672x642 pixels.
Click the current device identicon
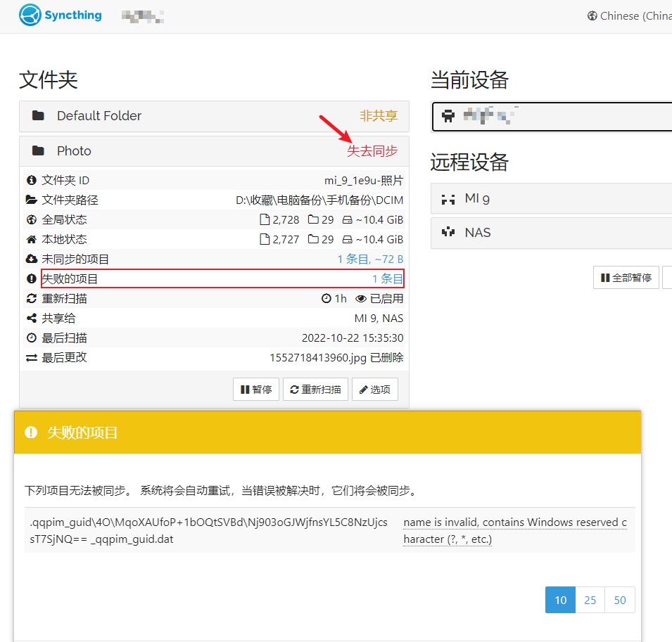pyautogui.click(x=448, y=117)
